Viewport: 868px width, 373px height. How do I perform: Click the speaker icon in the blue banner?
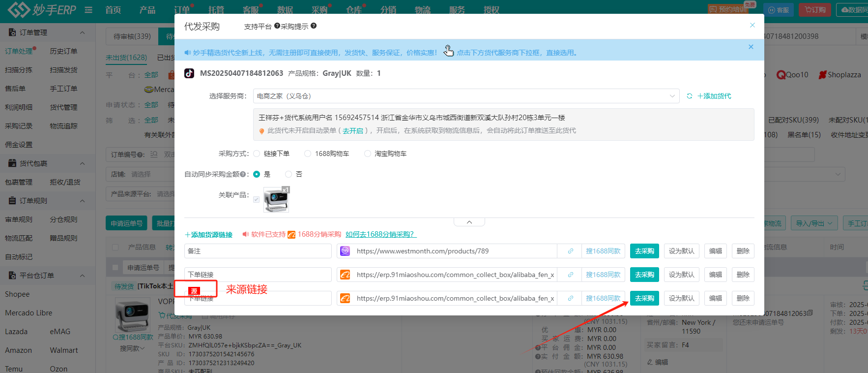(x=187, y=53)
